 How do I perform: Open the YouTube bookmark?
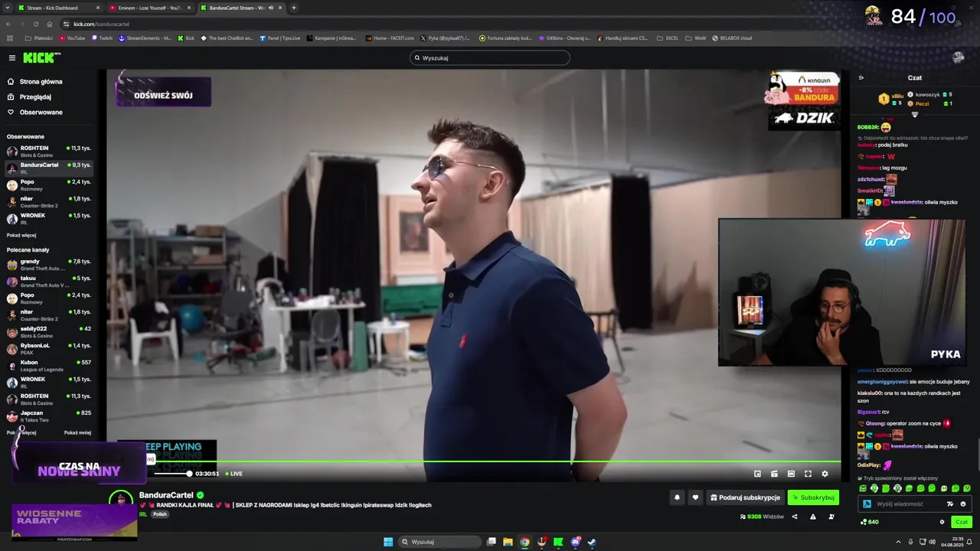click(72, 37)
